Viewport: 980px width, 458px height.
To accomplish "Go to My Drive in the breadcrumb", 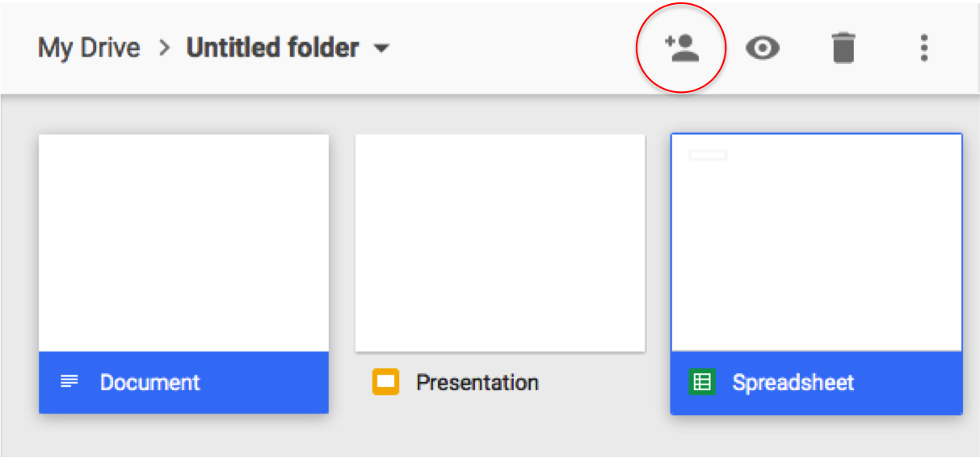I will click(x=89, y=48).
